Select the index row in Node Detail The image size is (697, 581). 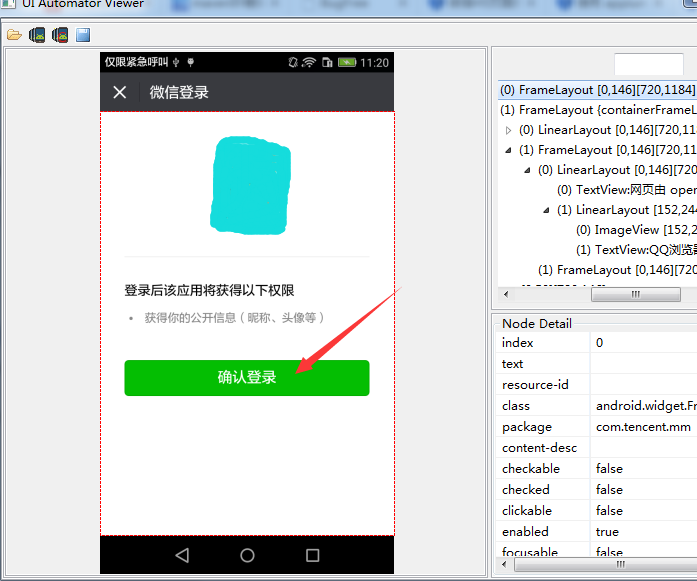[x=597, y=343]
